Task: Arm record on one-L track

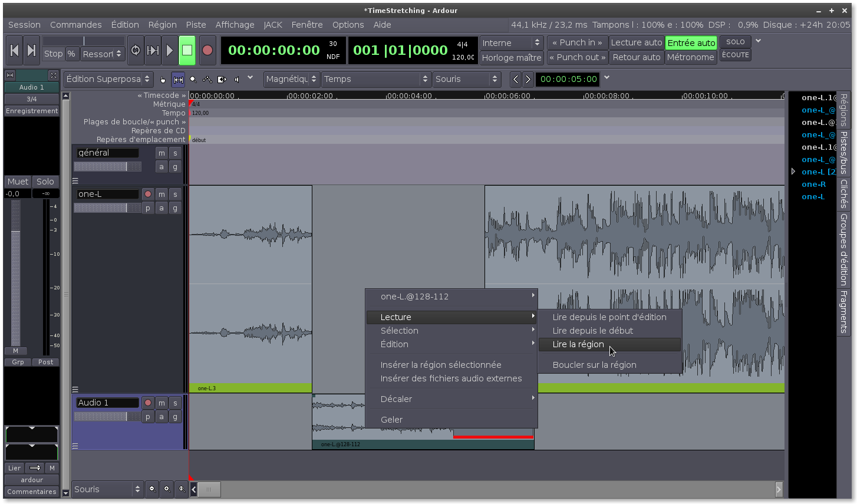Action: click(x=148, y=194)
